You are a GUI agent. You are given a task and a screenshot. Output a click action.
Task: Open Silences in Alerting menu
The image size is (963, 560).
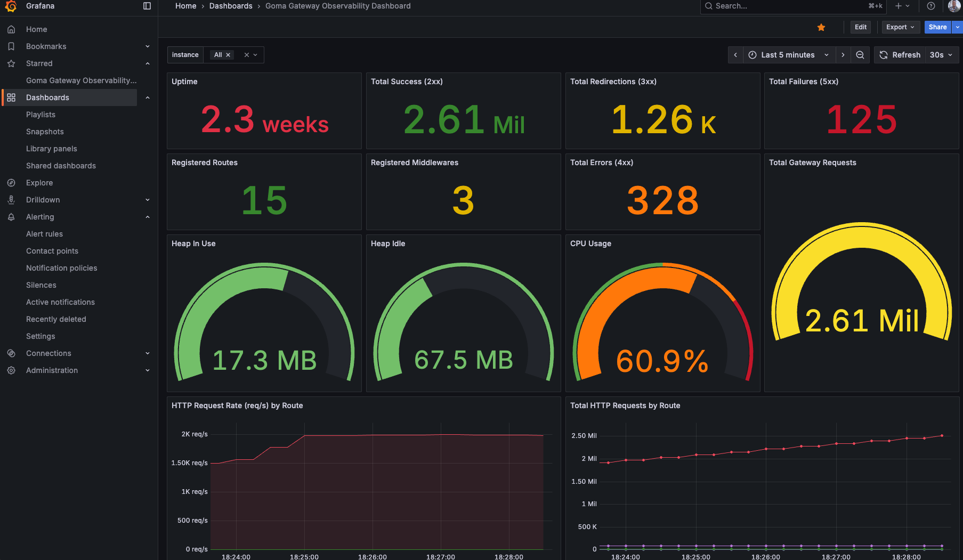click(x=41, y=285)
